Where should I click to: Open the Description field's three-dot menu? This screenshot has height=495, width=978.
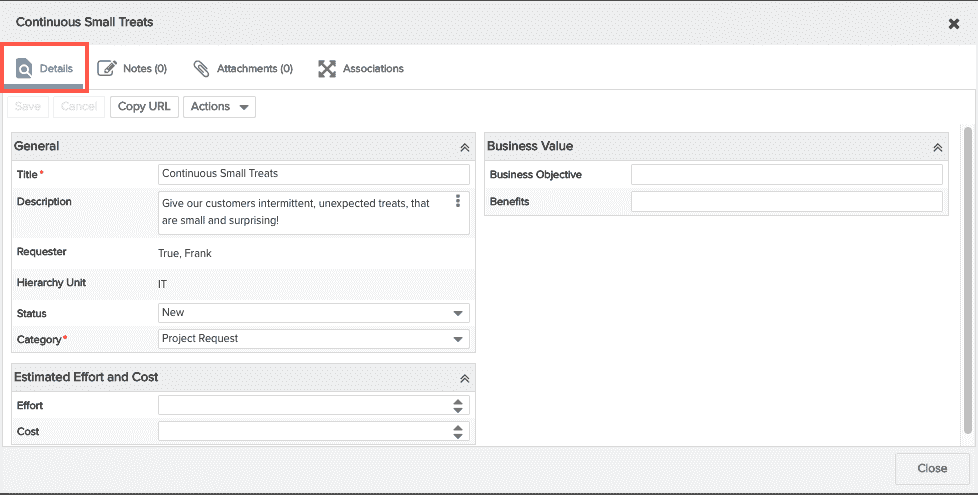tap(458, 200)
